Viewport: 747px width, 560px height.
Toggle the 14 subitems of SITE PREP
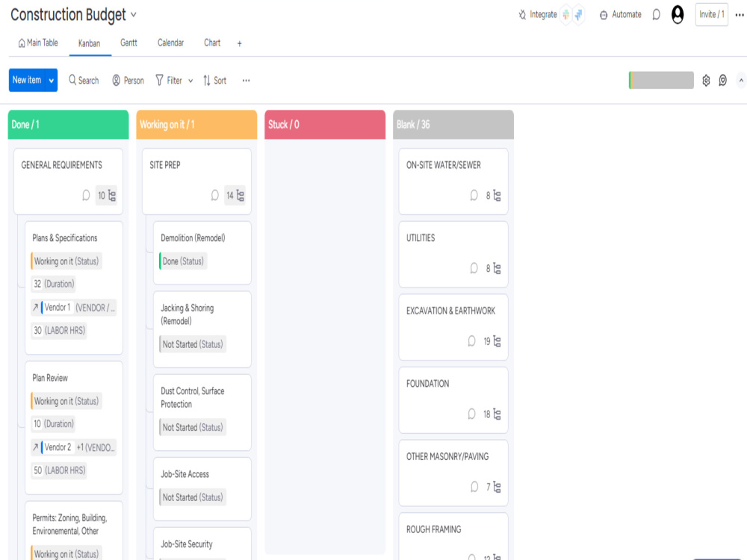tap(235, 195)
